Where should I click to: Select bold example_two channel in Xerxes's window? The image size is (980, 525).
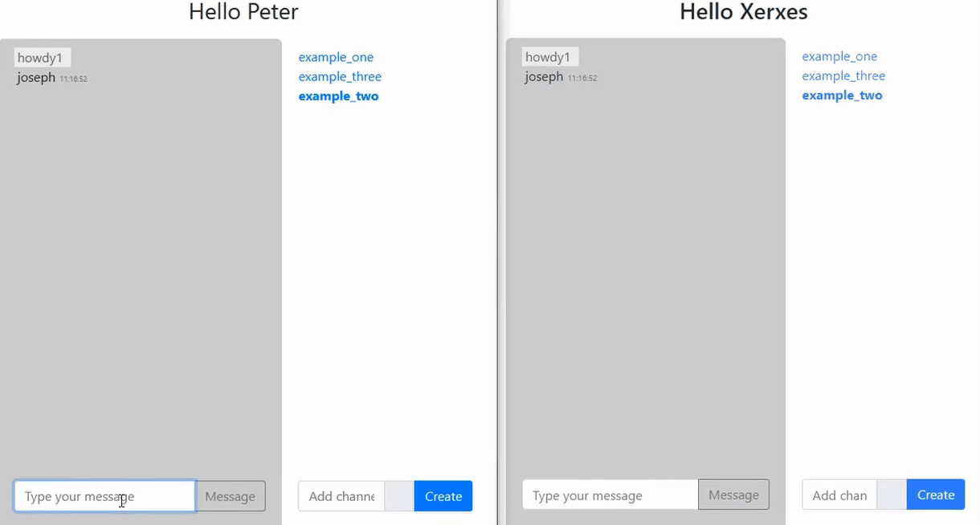[x=842, y=96]
